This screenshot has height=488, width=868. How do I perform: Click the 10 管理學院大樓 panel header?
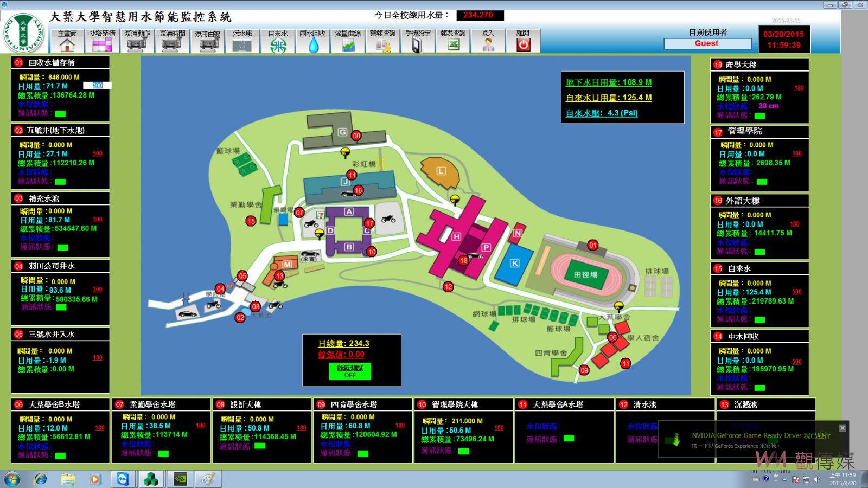[x=463, y=404]
